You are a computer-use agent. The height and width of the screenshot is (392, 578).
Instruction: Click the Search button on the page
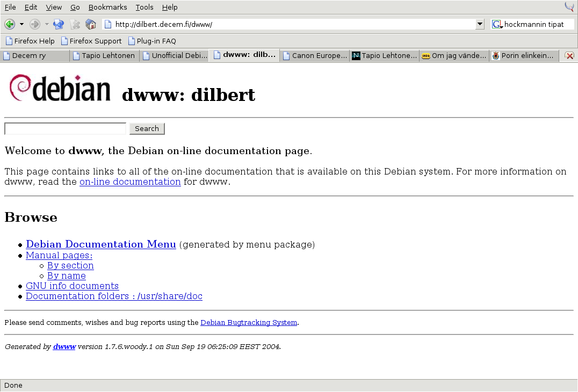147,128
